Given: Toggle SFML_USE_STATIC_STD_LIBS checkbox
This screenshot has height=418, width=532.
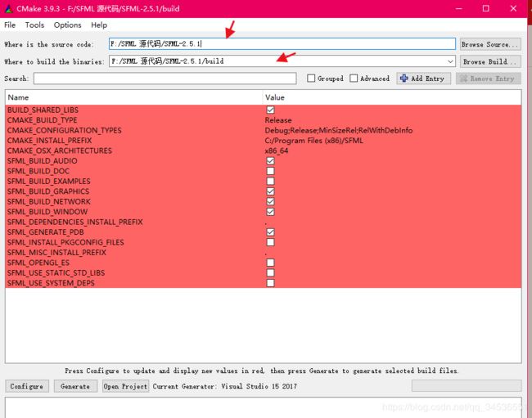Looking at the screenshot, I should pos(270,273).
